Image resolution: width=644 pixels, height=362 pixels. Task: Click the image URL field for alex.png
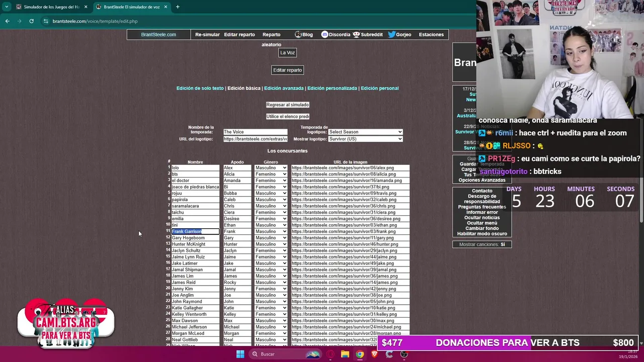click(x=350, y=168)
